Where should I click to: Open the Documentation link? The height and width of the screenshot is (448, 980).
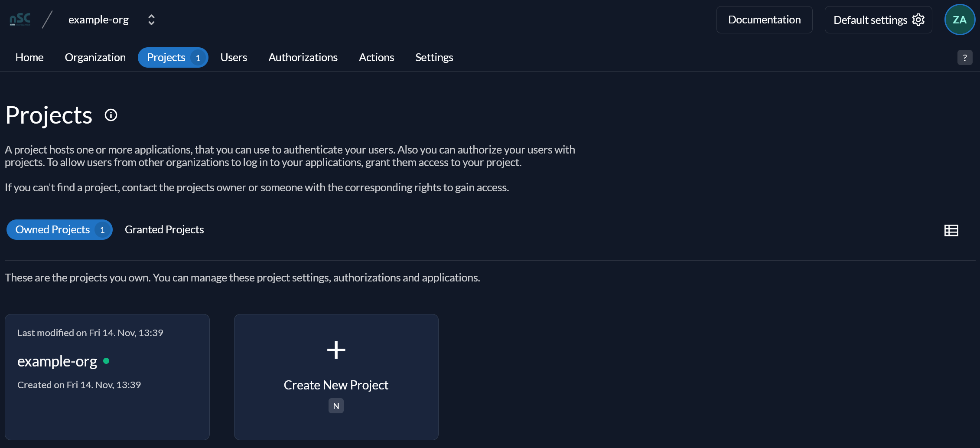tap(764, 20)
